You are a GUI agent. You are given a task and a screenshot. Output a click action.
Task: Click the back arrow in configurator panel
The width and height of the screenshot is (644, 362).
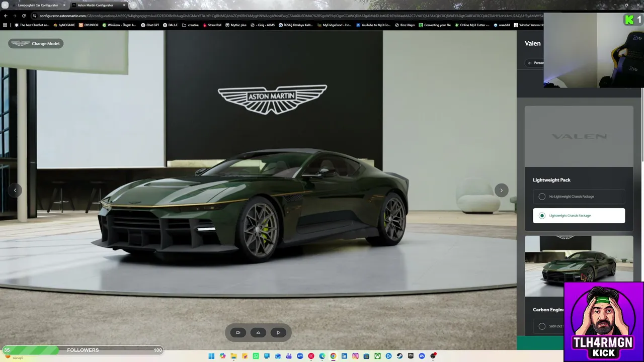click(530, 63)
